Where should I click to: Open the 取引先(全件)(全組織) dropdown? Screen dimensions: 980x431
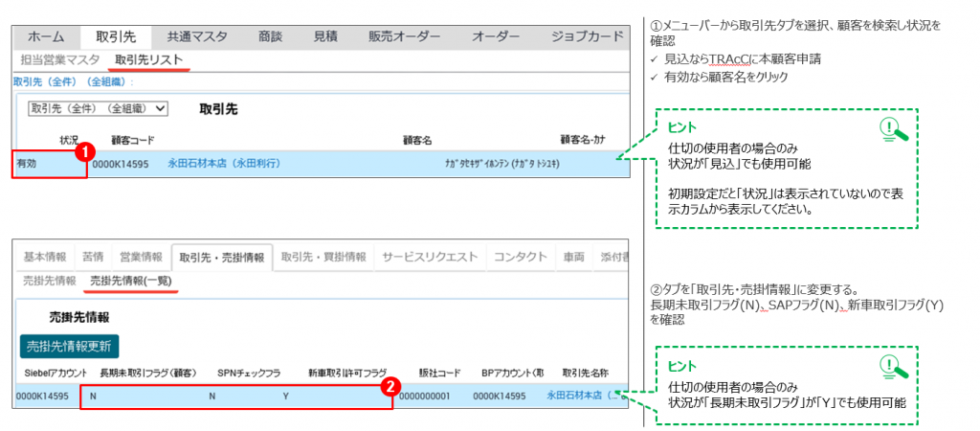(99, 108)
